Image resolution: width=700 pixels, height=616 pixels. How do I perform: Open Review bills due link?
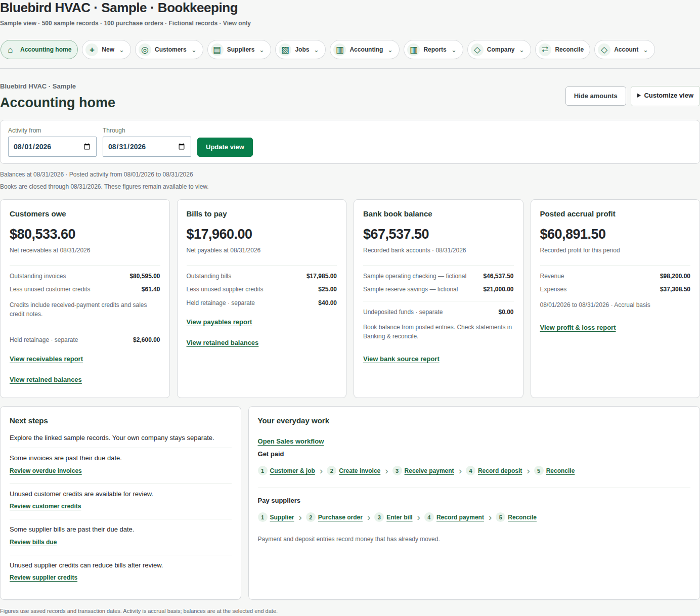tap(33, 542)
